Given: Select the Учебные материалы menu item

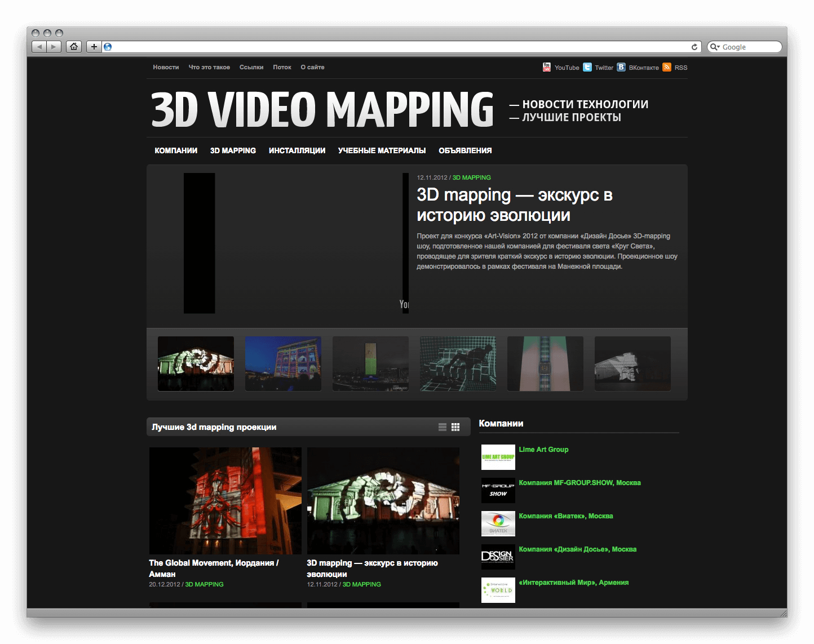Looking at the screenshot, I should (382, 150).
